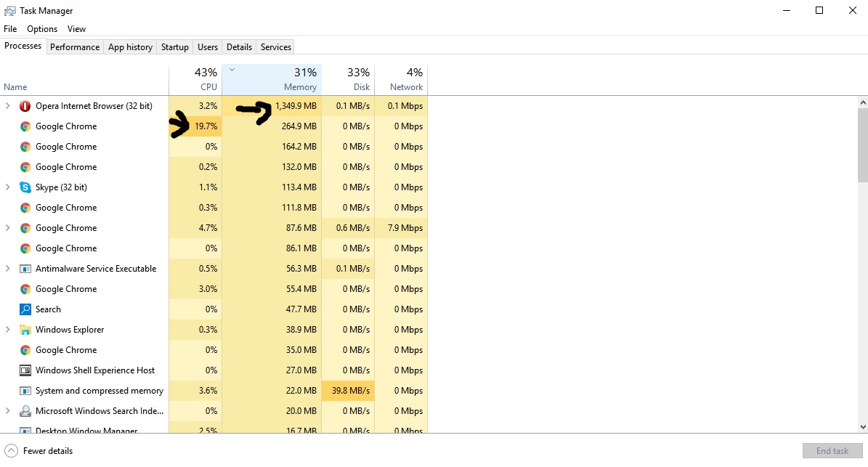This screenshot has width=868, height=467.
Task: Click the Windows Explorer folder icon
Action: [25, 330]
